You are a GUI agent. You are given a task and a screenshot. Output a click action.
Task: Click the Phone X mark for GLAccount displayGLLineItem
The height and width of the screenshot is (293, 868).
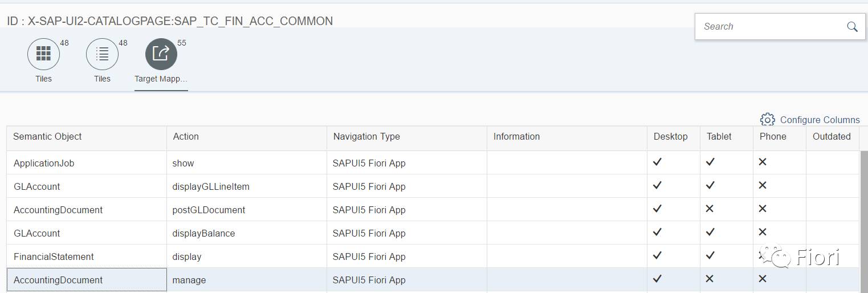coord(763,186)
